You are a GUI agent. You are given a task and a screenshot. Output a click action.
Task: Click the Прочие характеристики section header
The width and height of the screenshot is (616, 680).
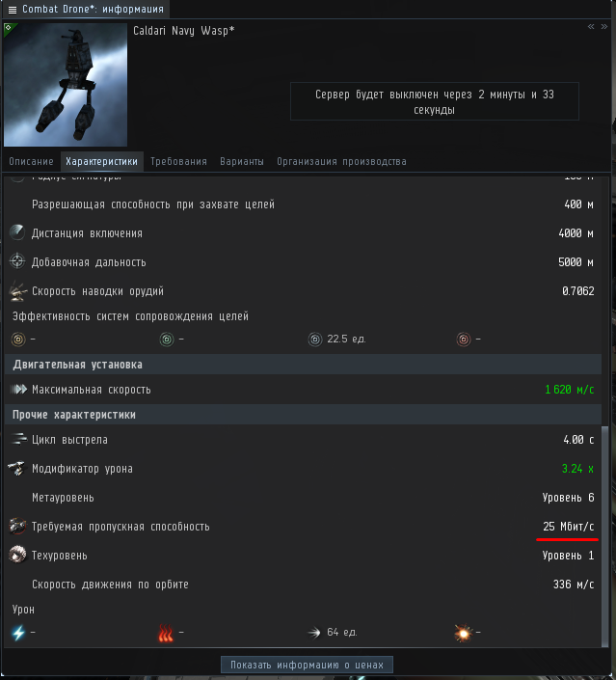tap(303, 415)
